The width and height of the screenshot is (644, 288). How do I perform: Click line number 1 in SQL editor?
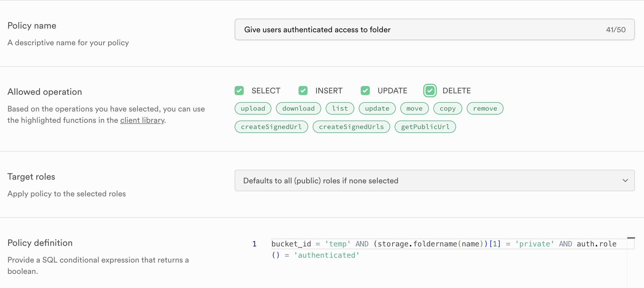(254, 244)
